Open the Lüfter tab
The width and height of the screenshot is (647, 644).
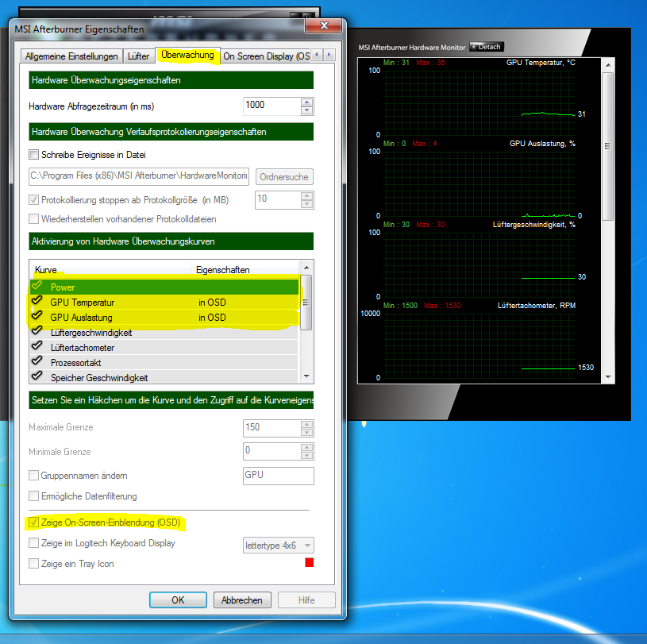[138, 56]
